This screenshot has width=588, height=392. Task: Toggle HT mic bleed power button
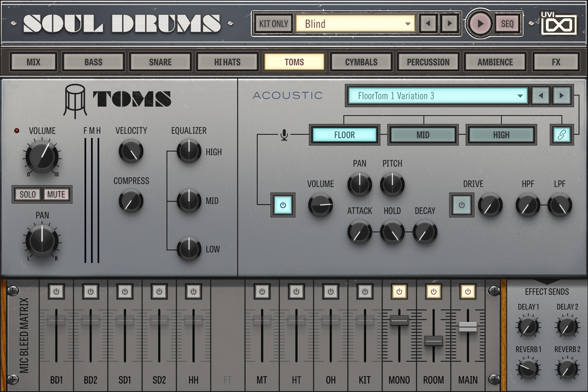296,292
